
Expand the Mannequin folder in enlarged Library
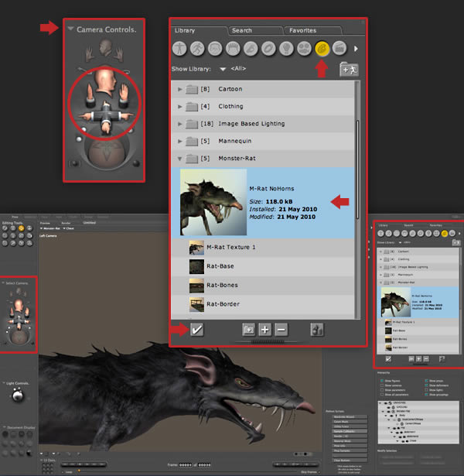pyautogui.click(x=180, y=141)
